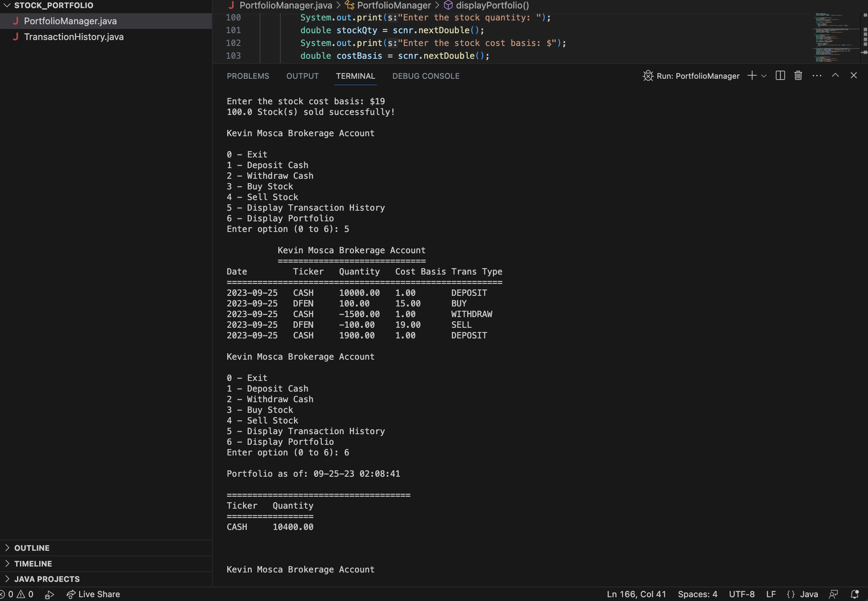The image size is (868, 601).
Task: Switch to the OUTPUT tab
Action: pos(302,76)
